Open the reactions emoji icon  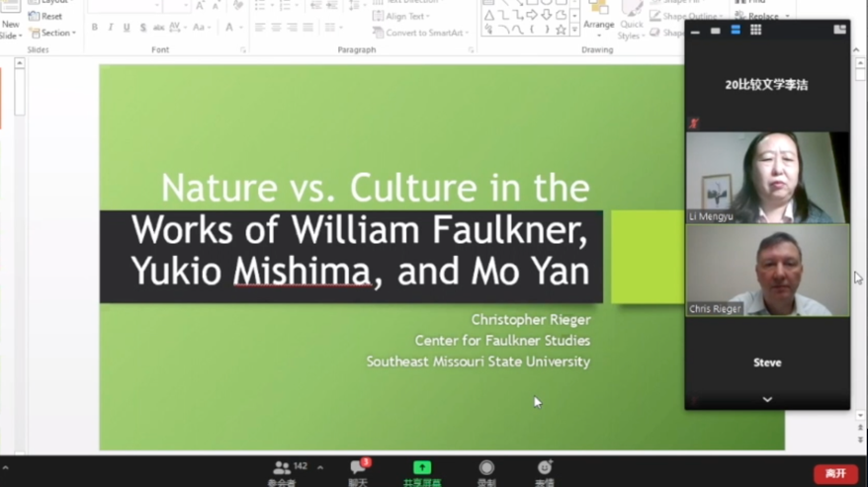545,468
